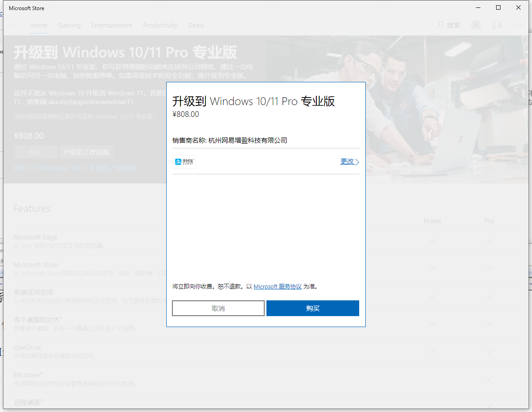Click the dimmed 购买 button behind the dialog
Screen dimensions: 532x412
[35, 152]
